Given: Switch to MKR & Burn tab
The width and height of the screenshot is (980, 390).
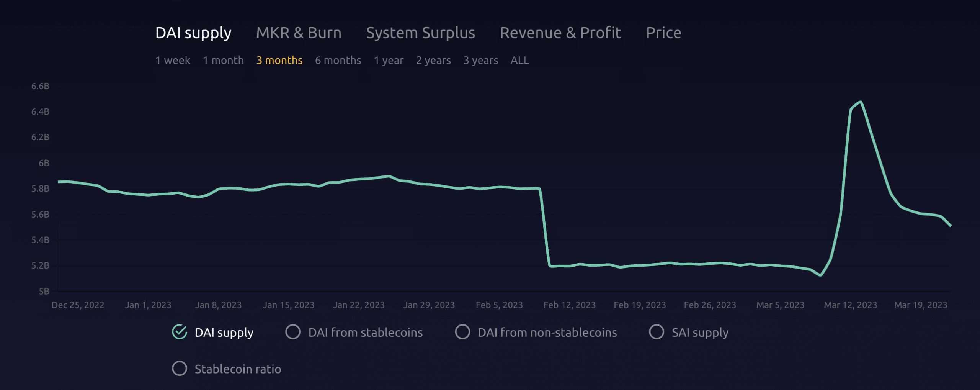Looking at the screenshot, I should 299,33.
